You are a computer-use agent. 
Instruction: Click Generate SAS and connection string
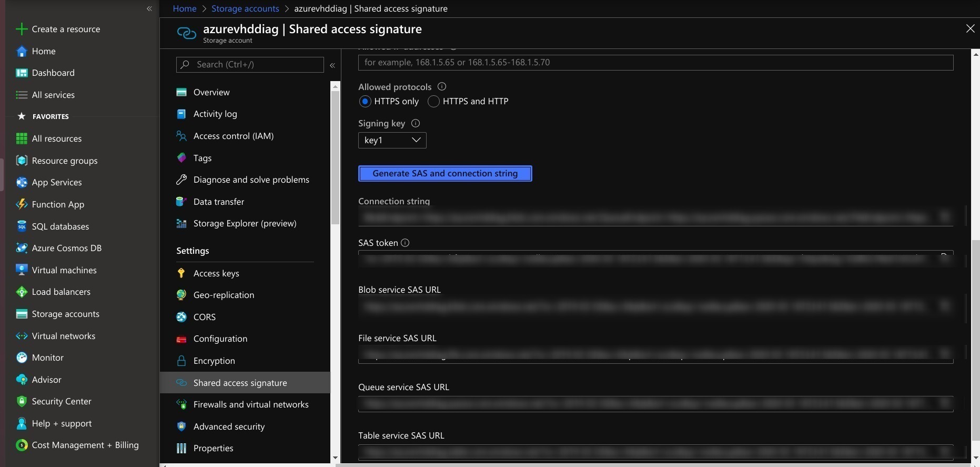click(x=444, y=173)
